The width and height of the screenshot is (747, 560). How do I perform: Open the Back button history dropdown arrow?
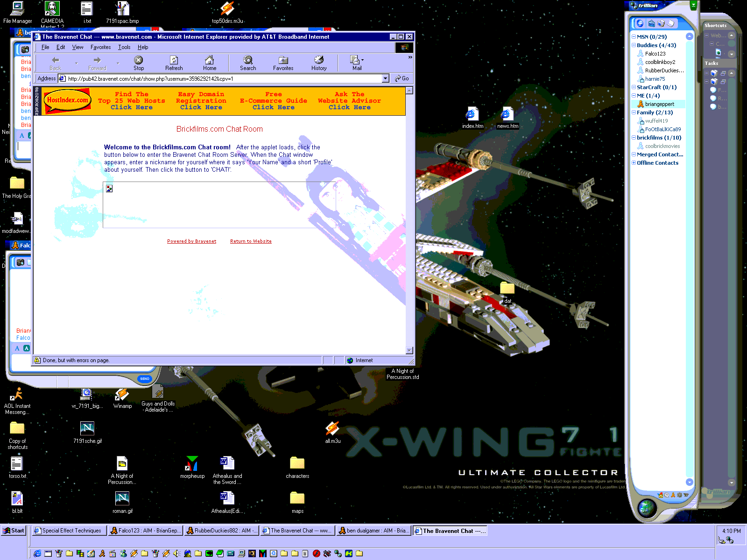pyautogui.click(x=76, y=63)
